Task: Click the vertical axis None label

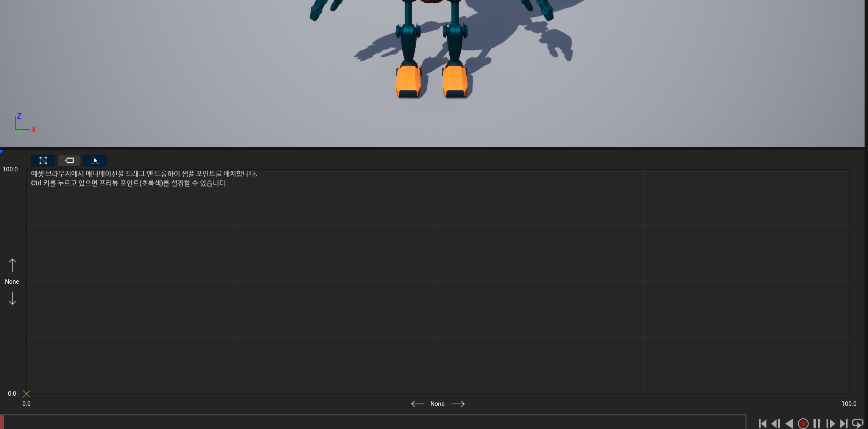Action: point(12,281)
